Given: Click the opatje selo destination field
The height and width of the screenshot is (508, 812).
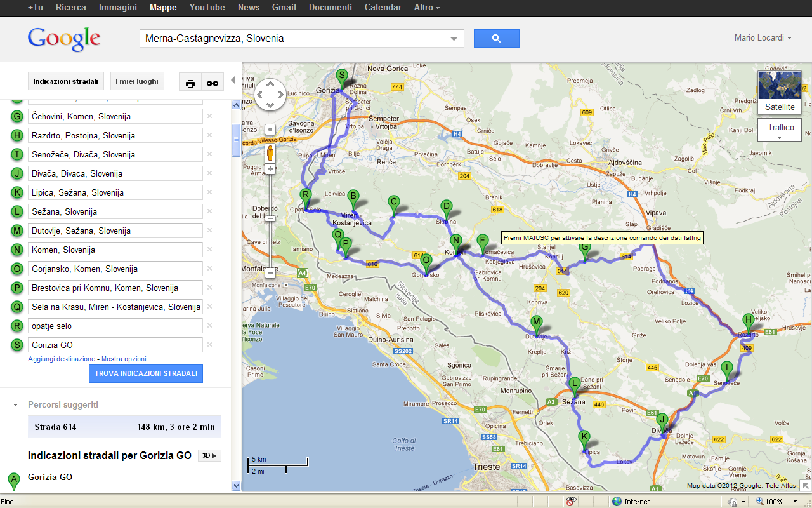Looking at the screenshot, I should pos(115,326).
